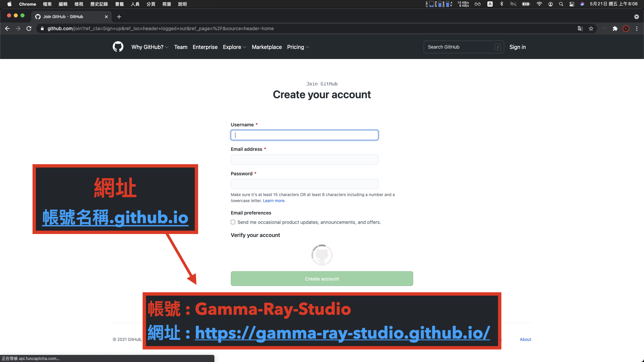This screenshot has width=644, height=362.
Task: Click the loading captcha Octocat spinner
Action: coord(322,255)
